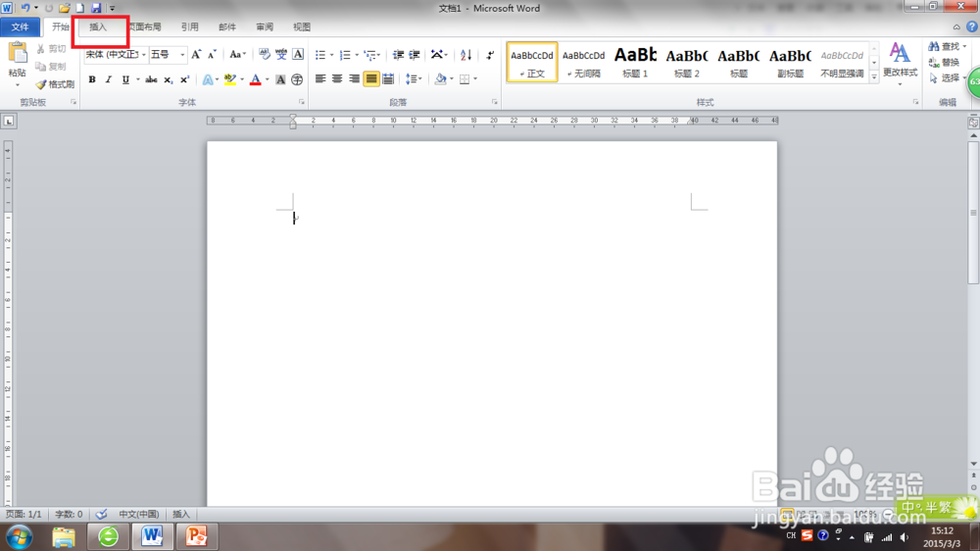Click the font color red A swatch

[x=255, y=79]
